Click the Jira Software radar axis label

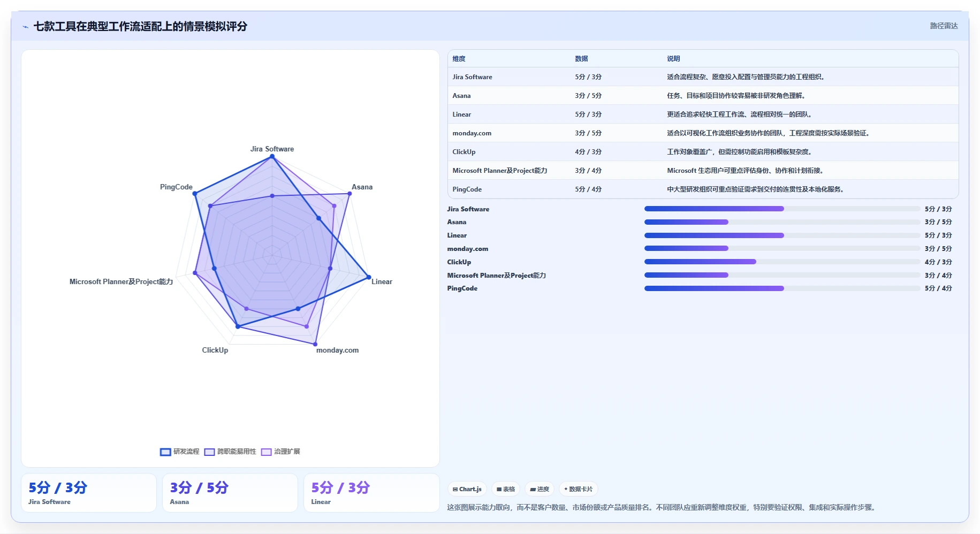[272, 149]
